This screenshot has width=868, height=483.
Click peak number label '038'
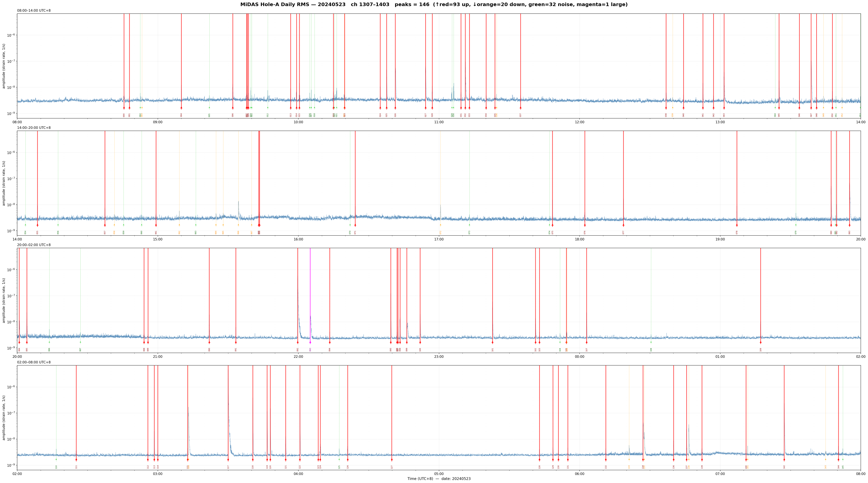tap(666, 115)
